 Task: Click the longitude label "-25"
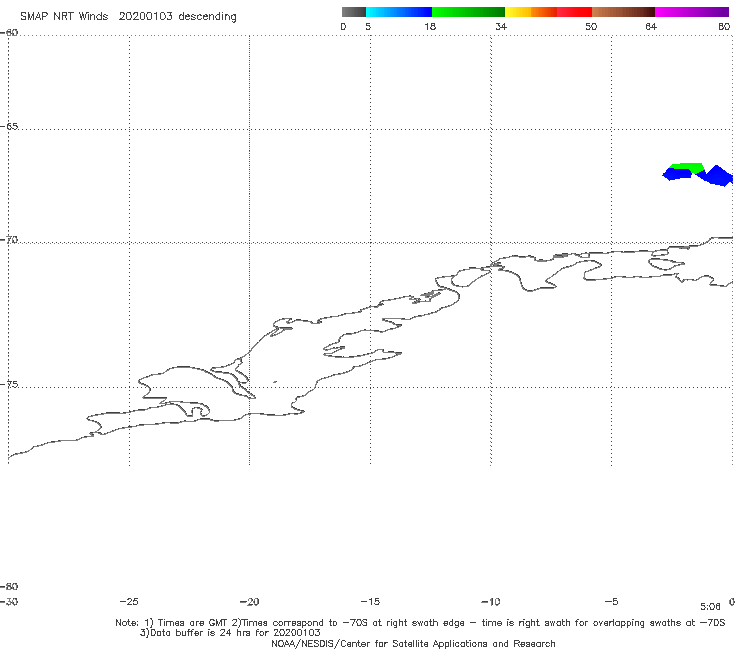[129, 602]
